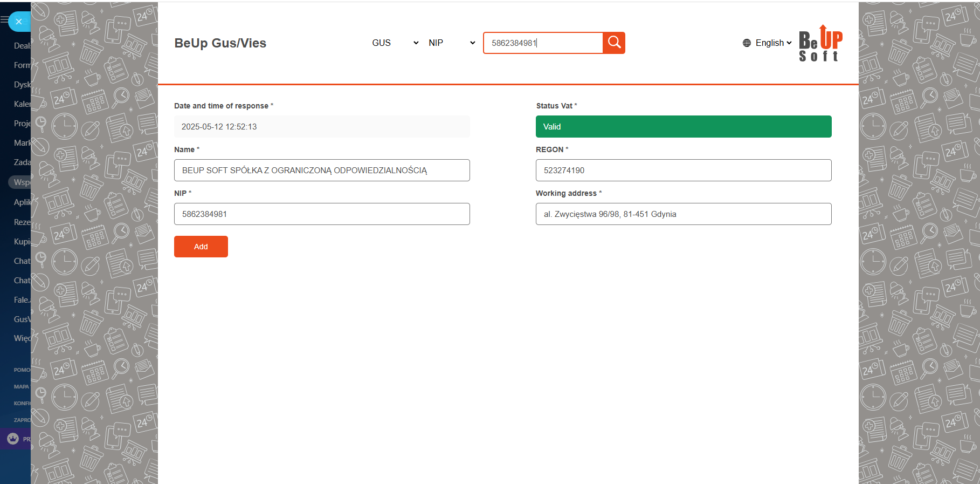980x484 pixels.
Task: Go to the Kalendarz sidebar item
Action: pos(22,104)
